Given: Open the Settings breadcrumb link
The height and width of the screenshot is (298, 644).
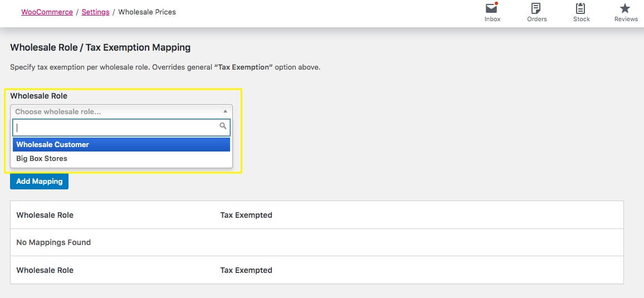Looking at the screenshot, I should [x=95, y=12].
